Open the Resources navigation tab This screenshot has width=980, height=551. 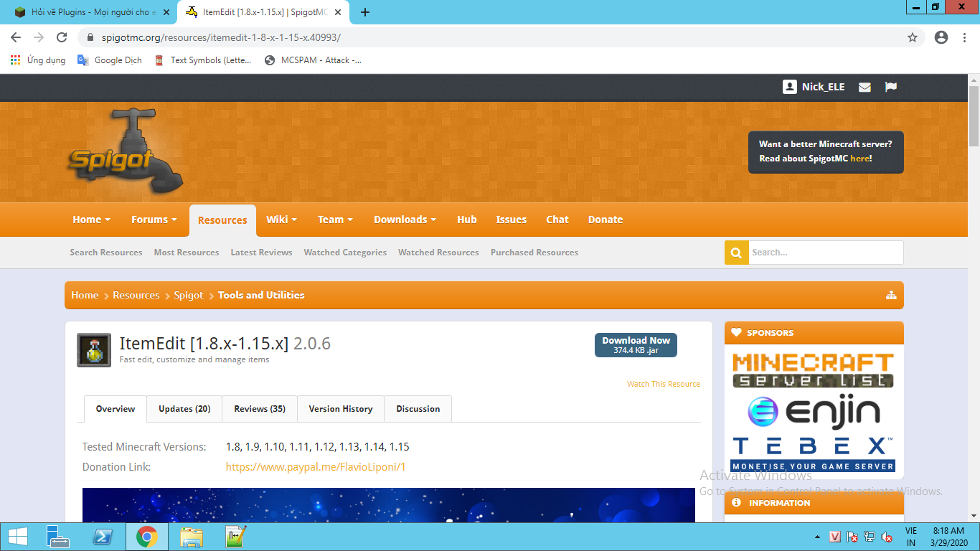coord(222,220)
